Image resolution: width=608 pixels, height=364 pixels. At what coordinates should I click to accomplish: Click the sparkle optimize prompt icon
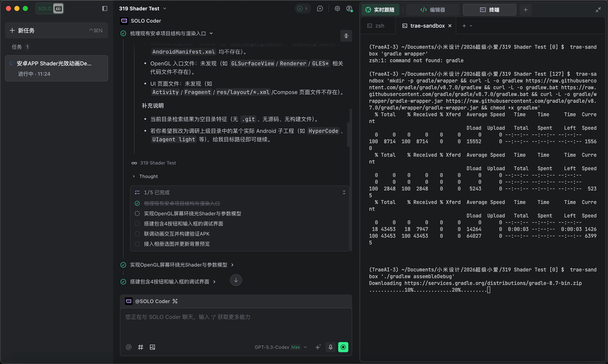[318, 347]
